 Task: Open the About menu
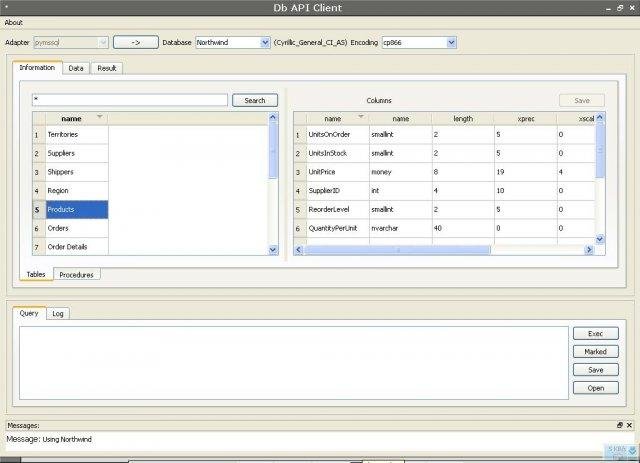pos(13,22)
